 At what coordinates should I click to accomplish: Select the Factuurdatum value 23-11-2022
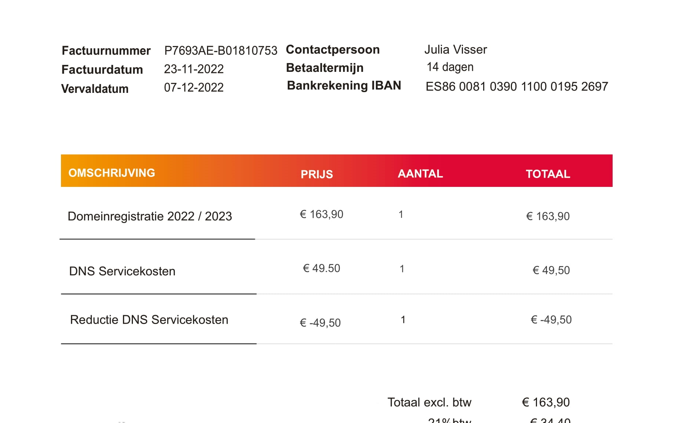194,69
